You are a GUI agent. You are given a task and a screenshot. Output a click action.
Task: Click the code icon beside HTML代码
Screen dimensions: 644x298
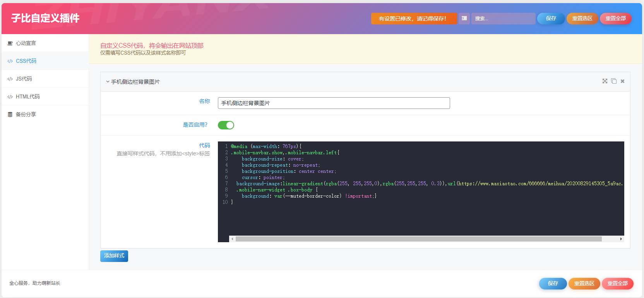click(x=10, y=97)
